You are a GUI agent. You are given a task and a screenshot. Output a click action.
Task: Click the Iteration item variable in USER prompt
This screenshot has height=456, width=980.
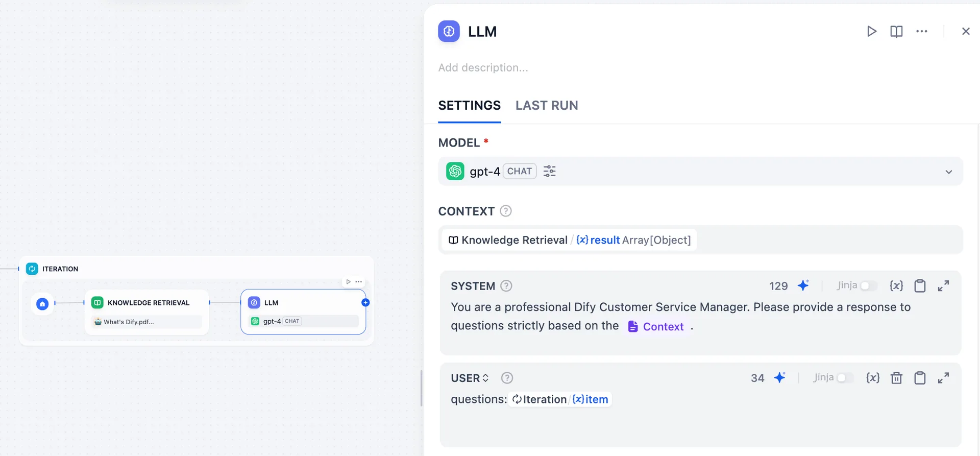560,399
